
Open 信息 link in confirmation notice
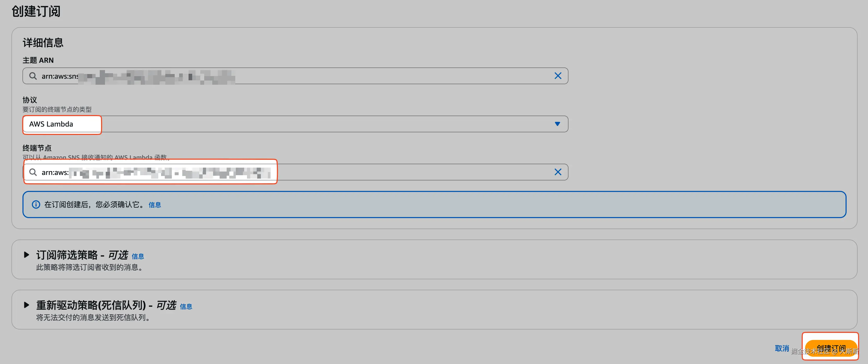(x=155, y=205)
